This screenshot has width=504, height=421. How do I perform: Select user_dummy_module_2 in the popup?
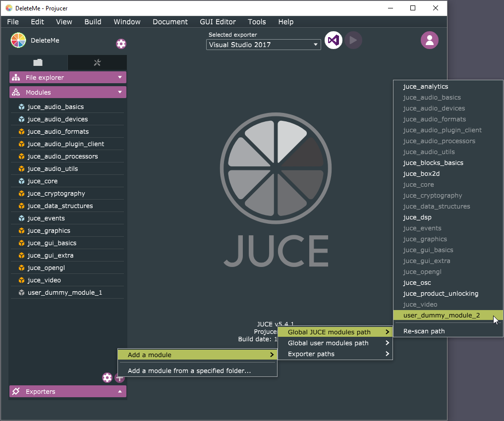point(448,316)
